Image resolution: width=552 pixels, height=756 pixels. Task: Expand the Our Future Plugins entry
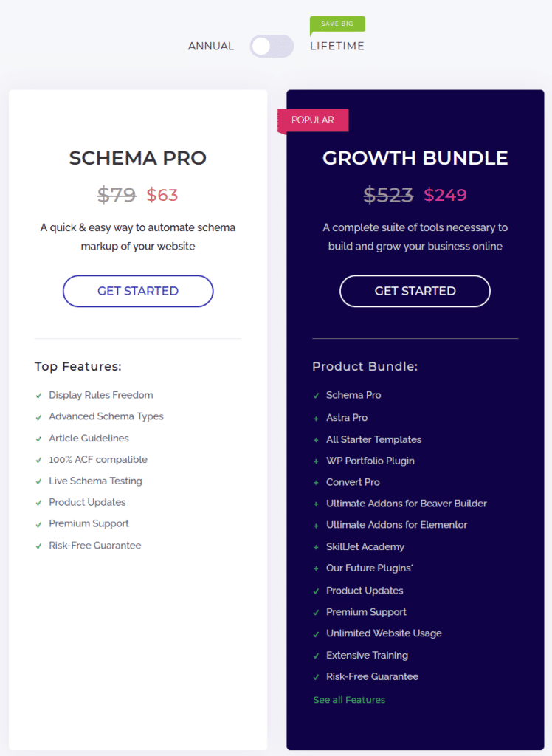365,568
